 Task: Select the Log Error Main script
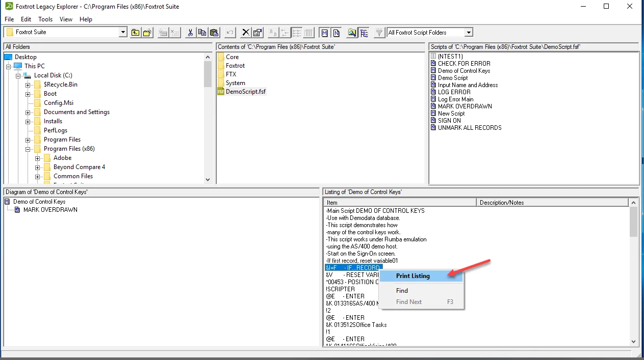click(x=455, y=99)
